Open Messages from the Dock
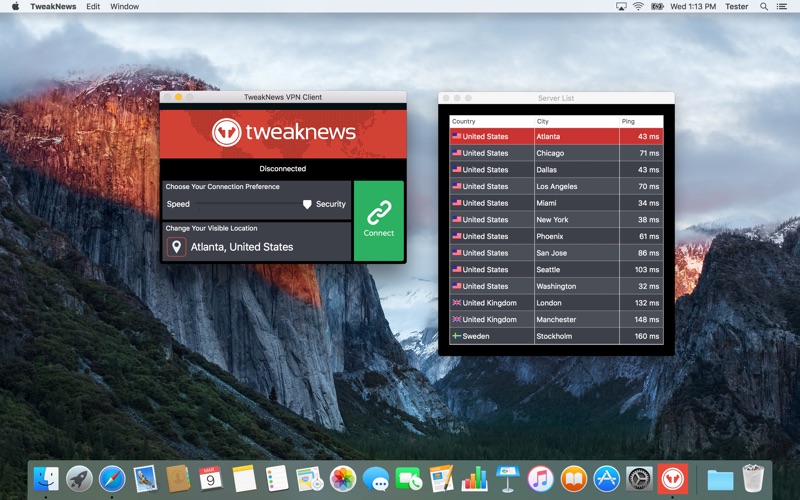Image resolution: width=800 pixels, height=500 pixels. tap(376, 479)
